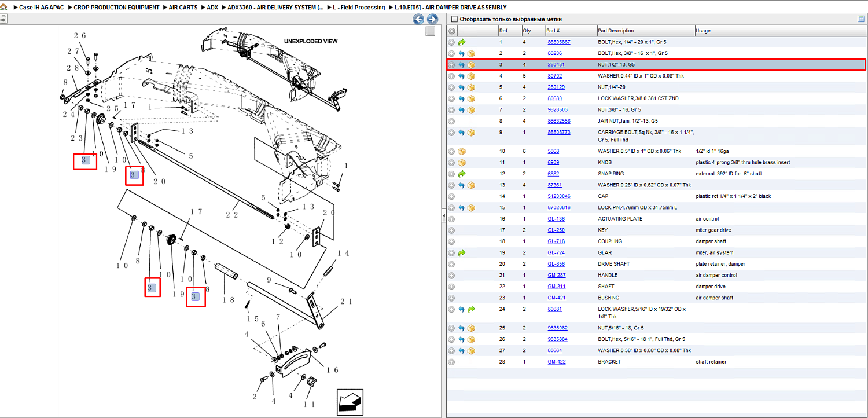Click the green arrow in the GEAR row

(462, 253)
